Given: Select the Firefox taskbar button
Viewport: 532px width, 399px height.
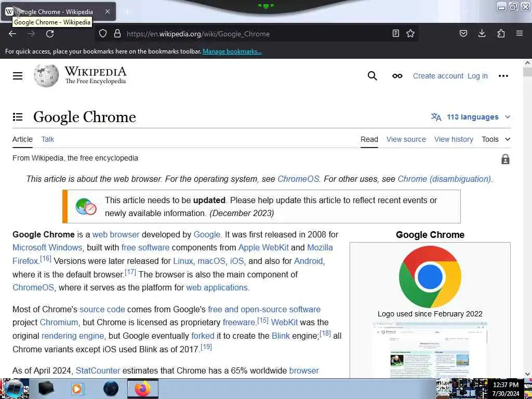Looking at the screenshot, I should 143,389.
